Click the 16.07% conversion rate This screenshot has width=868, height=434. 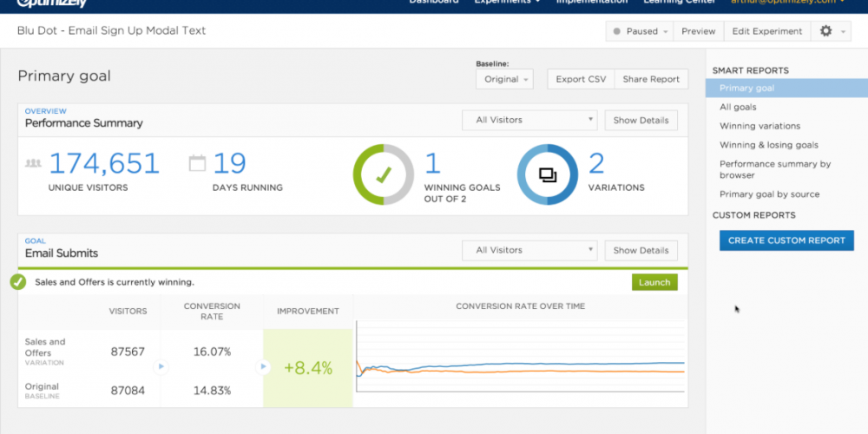(213, 352)
